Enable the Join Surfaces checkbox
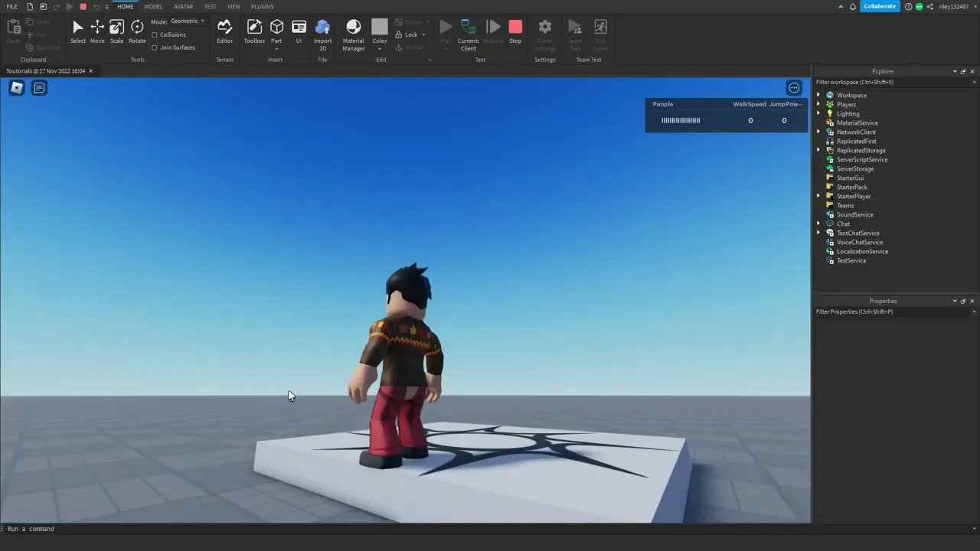Screen dimensions: 980x551 [155, 47]
